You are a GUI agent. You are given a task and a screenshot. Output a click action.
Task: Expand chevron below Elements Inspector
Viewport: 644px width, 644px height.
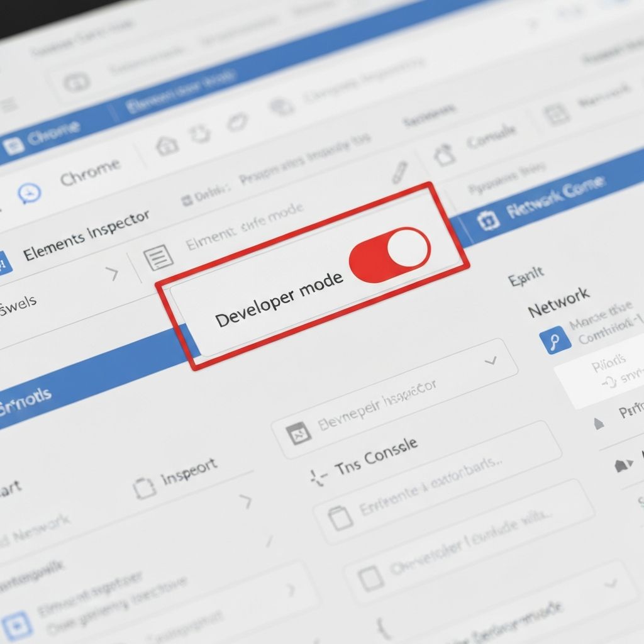click(x=112, y=274)
